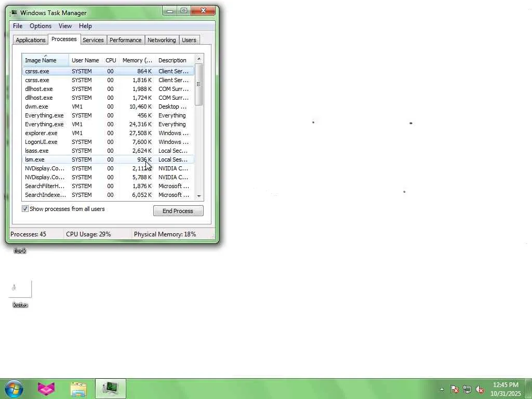532x399 pixels.
Task: Switch to the Performance tab
Action: 126,40
